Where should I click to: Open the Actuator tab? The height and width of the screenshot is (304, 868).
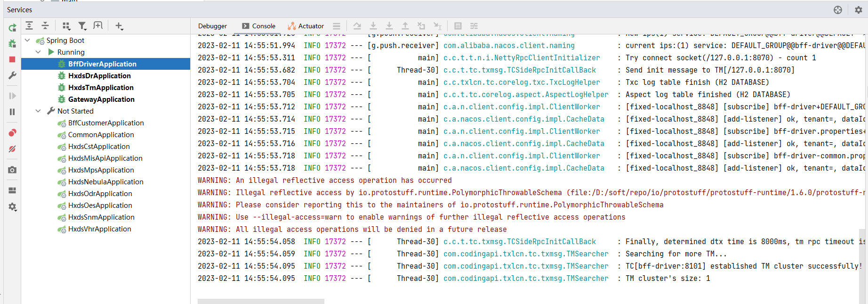[x=306, y=26]
